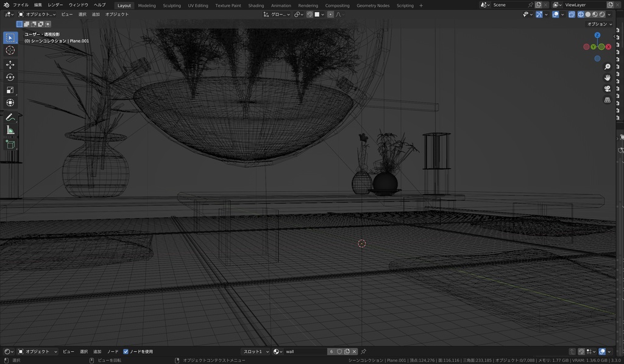Toggle proportional editing button
This screenshot has width=624, height=364.
[x=330, y=15]
